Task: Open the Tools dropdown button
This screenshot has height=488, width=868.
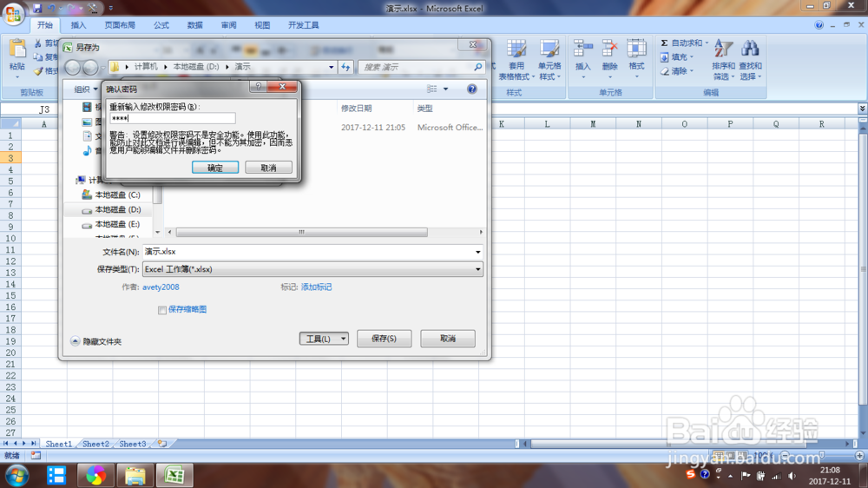Action: point(324,339)
